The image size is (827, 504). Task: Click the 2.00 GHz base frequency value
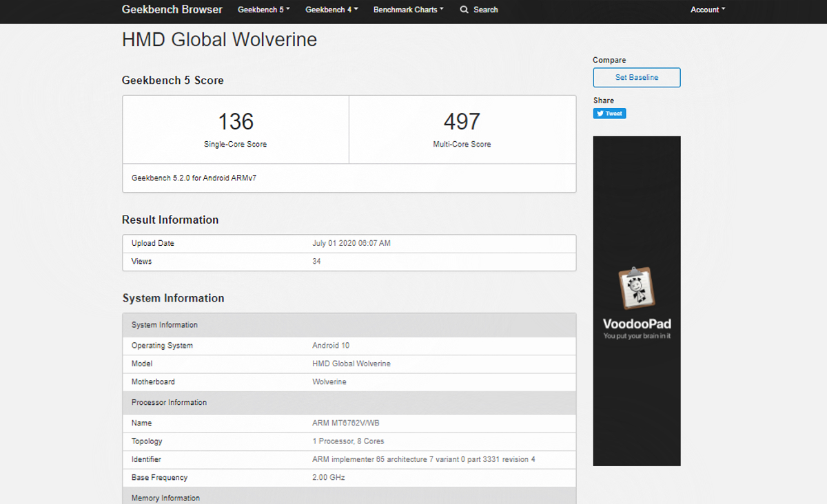click(x=328, y=478)
